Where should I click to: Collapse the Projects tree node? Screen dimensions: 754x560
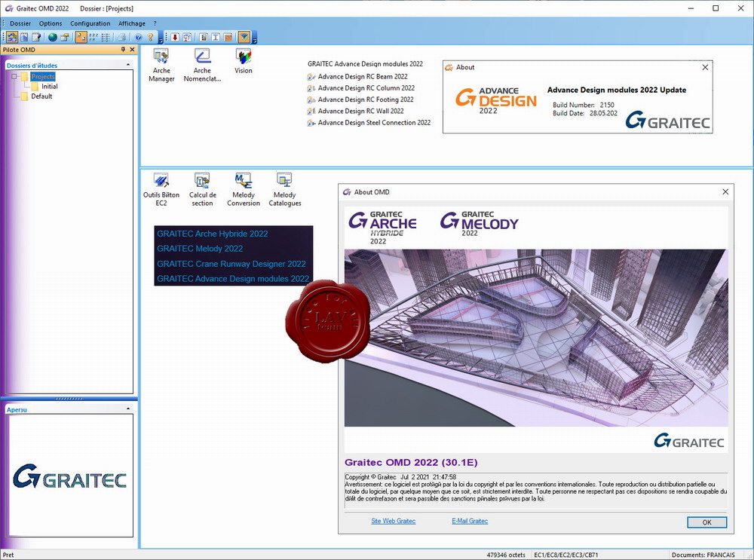[14, 76]
